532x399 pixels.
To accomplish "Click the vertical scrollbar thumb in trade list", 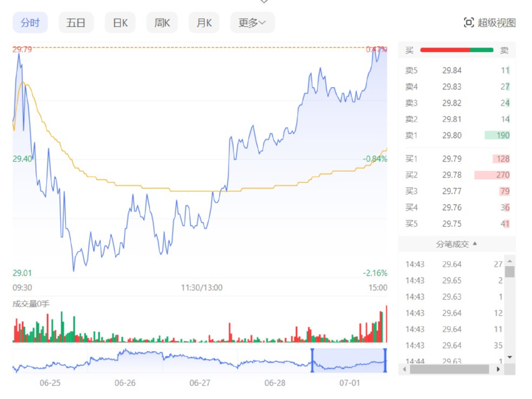I will [510, 272].
